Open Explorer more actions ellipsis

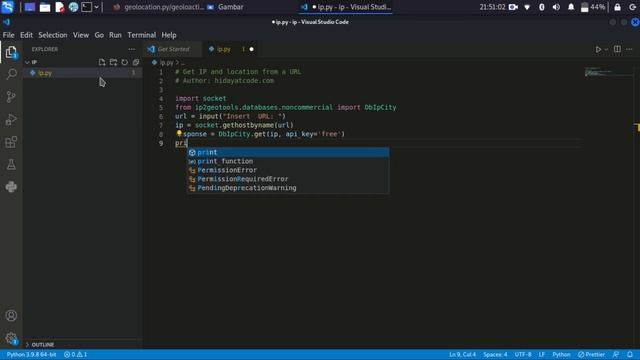[131, 49]
